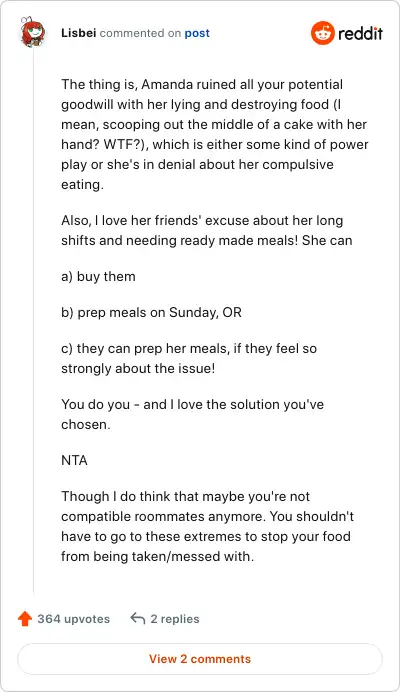The image size is (400, 692).
Task: Upvote with the orange arrow icon
Action: pos(25,619)
